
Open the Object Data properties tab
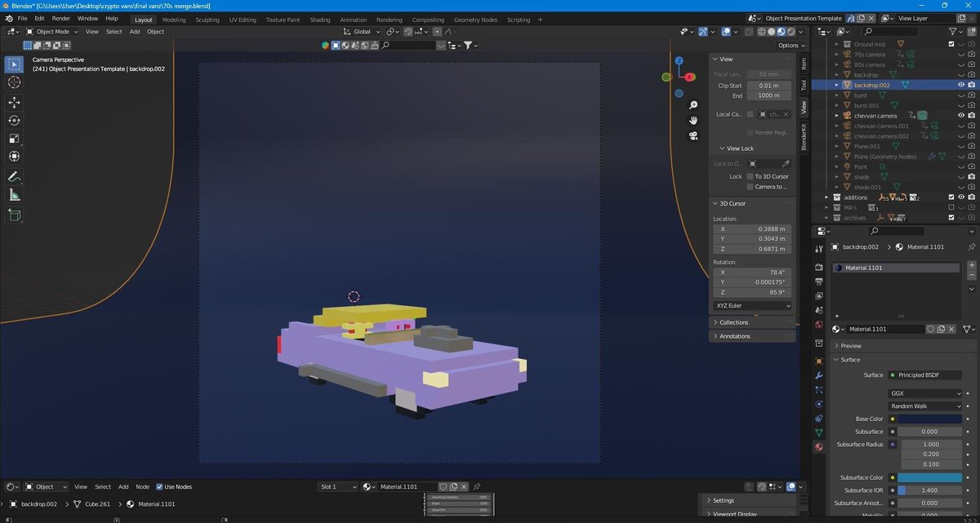point(818,432)
